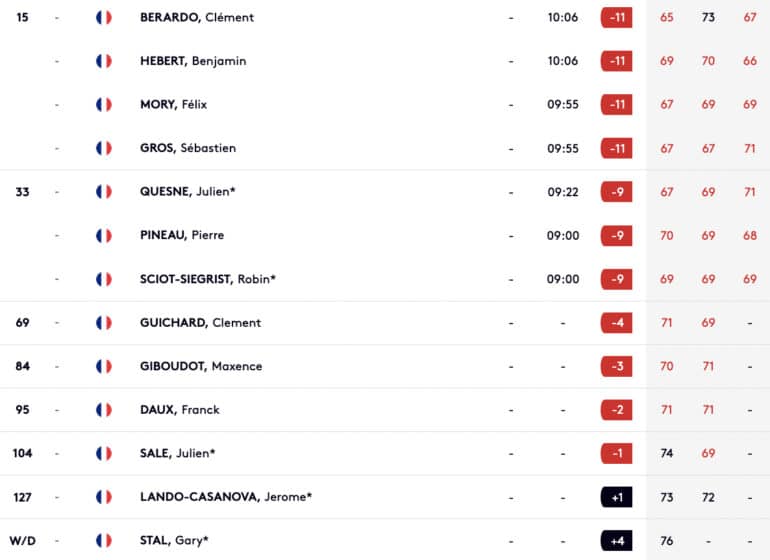Viewport: 770px width, 560px height.
Task: Click the flag icon next to LANDO-CASANOVA, Jerome
Action: click(104, 497)
